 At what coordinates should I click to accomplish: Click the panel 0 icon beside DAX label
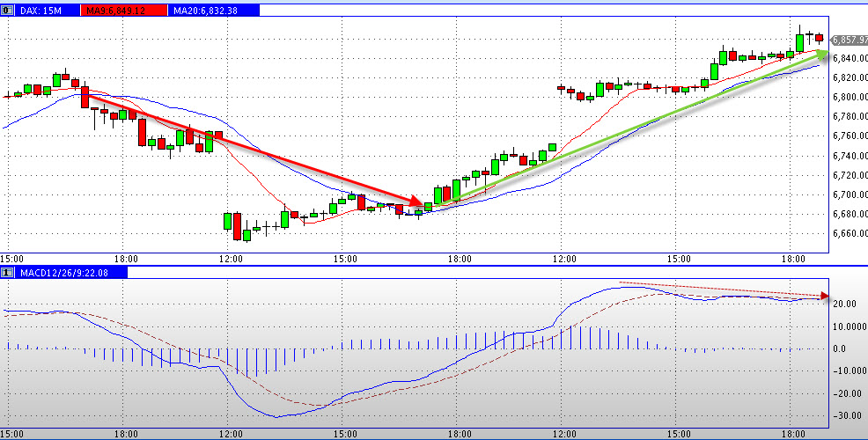pyautogui.click(x=8, y=10)
